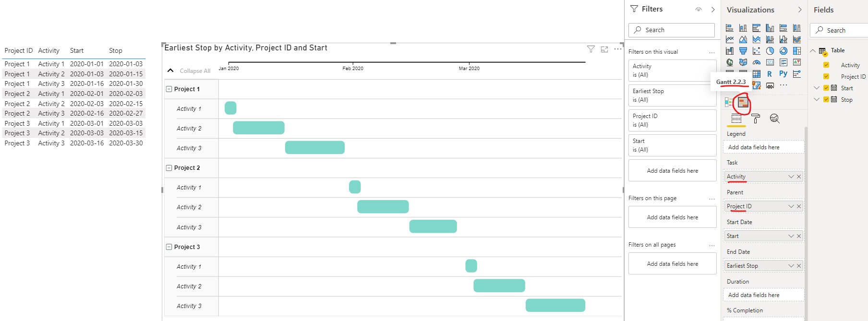Open Filters on this visual ellipsis menu

(712, 52)
